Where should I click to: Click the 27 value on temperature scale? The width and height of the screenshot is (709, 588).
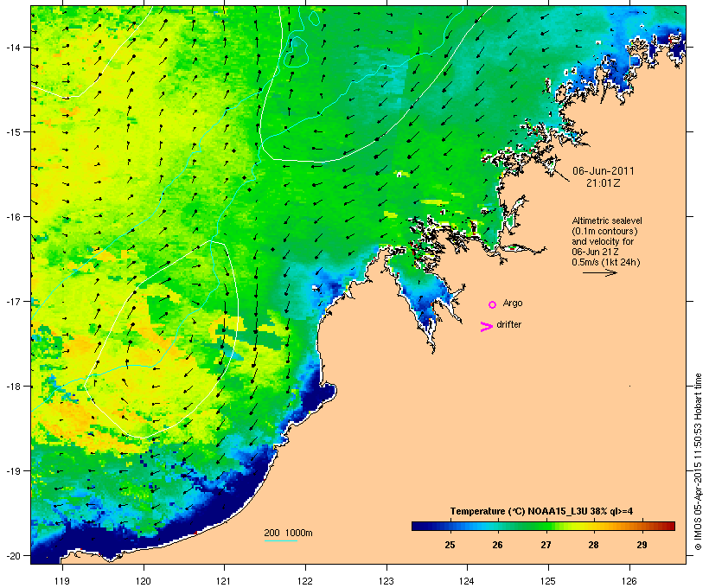tap(546, 545)
